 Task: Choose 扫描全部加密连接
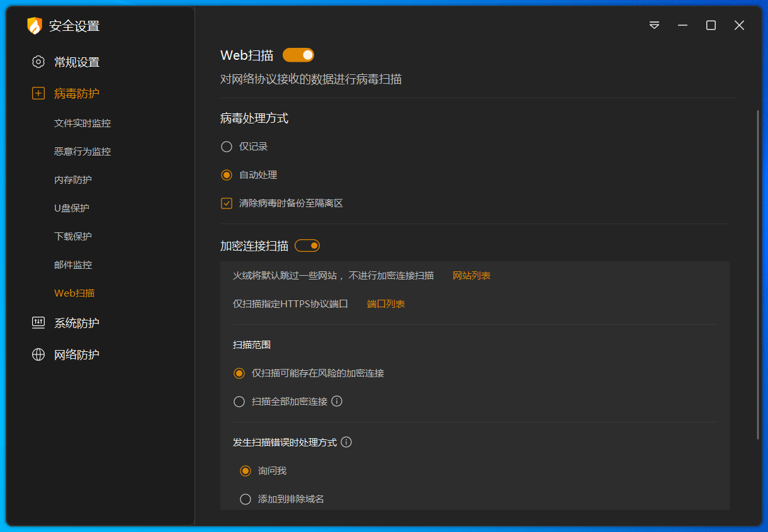point(239,401)
